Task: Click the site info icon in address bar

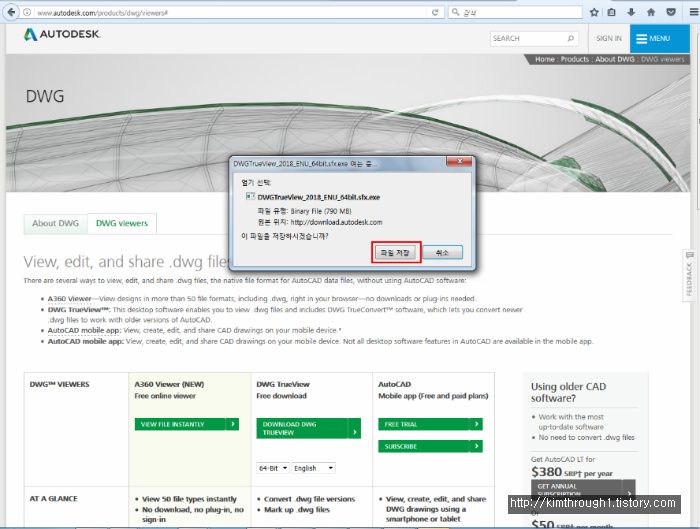Action: (27, 12)
